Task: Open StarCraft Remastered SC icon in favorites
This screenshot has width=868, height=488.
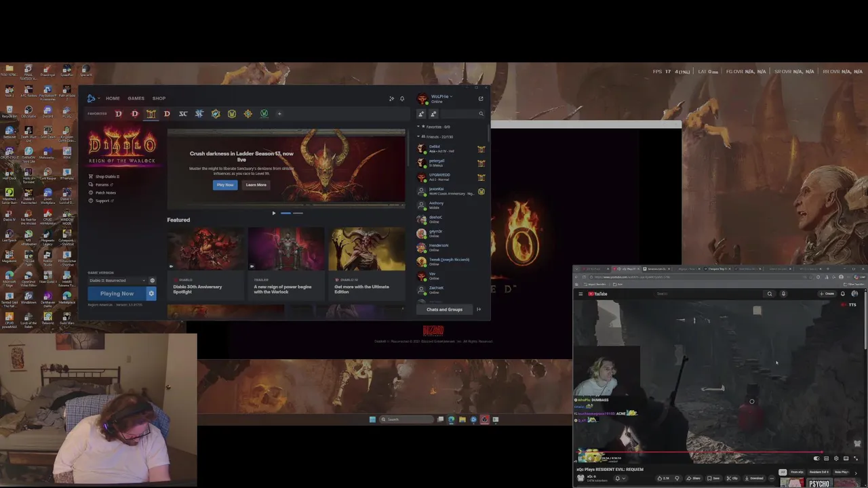Action: [x=183, y=114]
